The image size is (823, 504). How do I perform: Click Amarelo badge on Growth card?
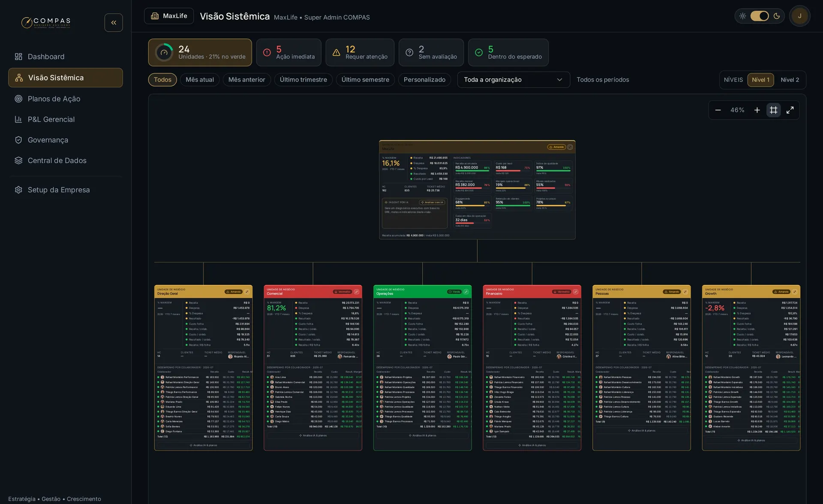tap(781, 292)
